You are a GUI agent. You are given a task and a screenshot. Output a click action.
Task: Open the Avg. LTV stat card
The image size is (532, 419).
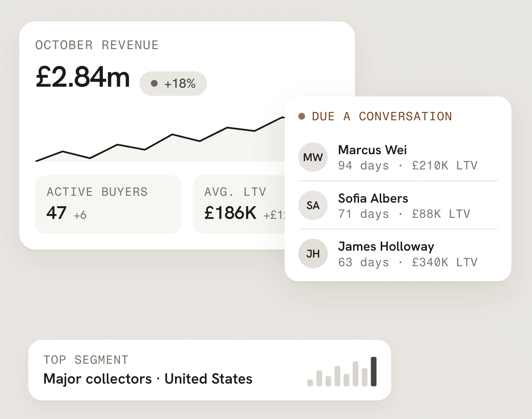tap(239, 204)
